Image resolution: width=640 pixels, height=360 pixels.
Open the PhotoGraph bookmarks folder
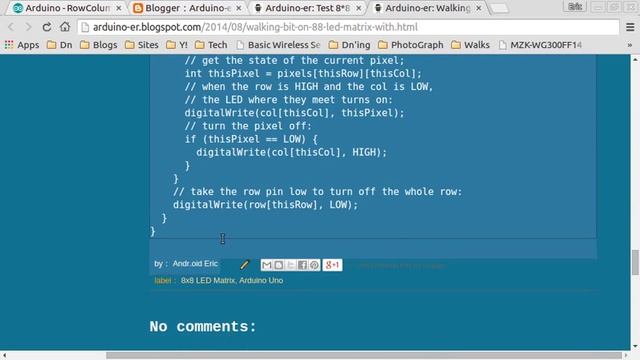point(411,45)
